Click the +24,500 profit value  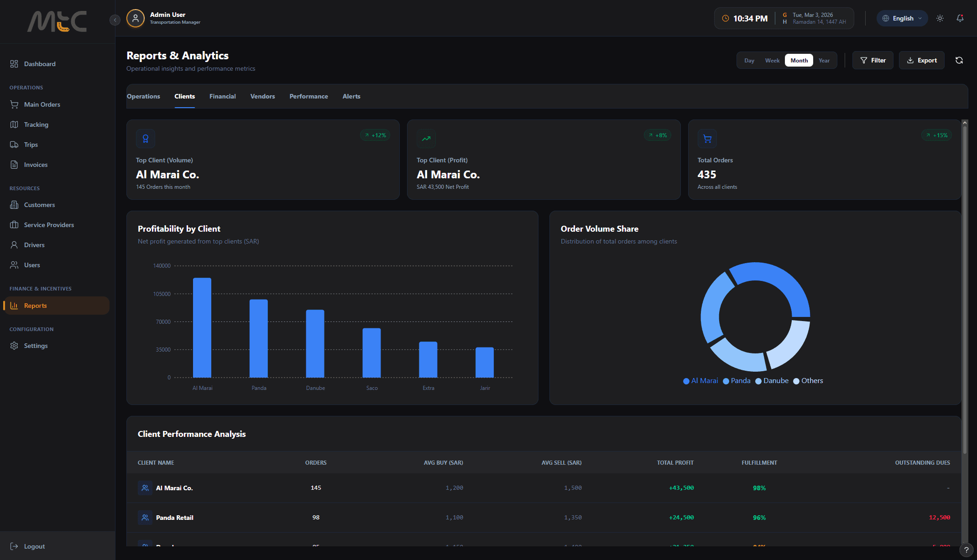coord(681,518)
